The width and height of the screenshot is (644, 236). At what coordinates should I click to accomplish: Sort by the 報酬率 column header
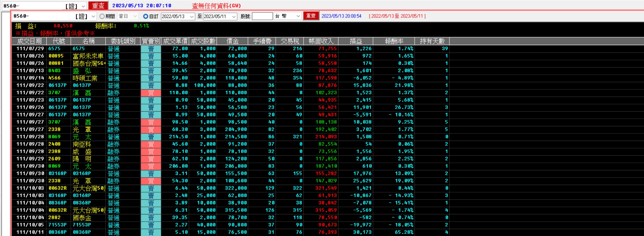(394, 41)
